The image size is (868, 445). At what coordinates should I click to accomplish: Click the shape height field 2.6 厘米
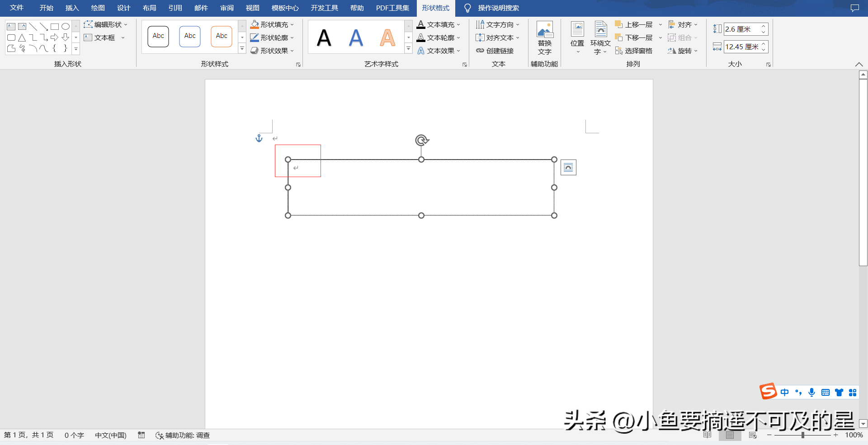point(741,29)
